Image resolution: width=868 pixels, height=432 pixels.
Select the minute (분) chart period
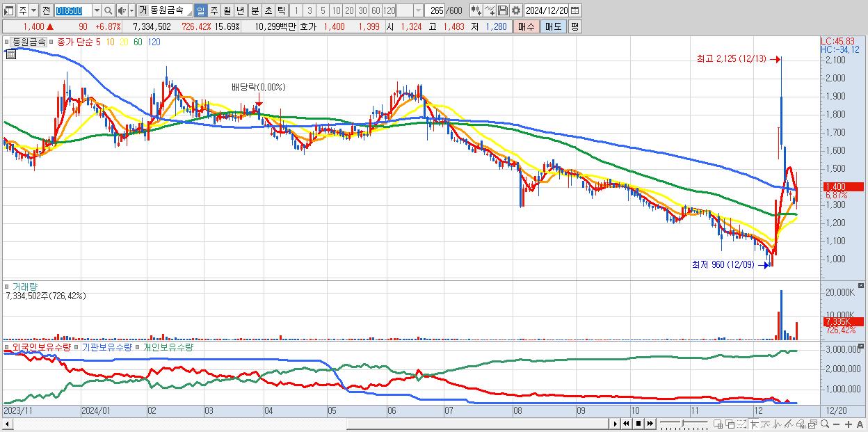tap(255, 10)
